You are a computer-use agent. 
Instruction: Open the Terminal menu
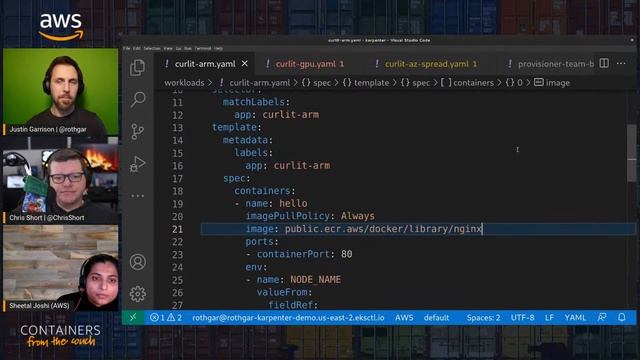click(x=203, y=48)
